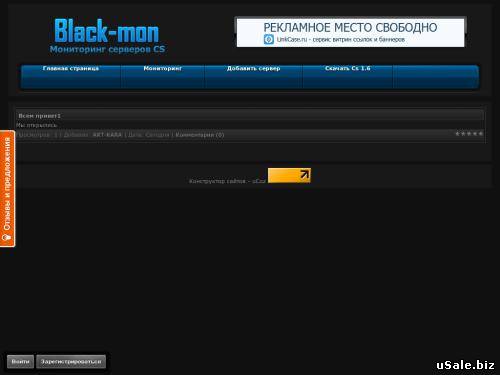This screenshot has width=500, height=375.
Task: Click the lightbulb icon on the feedback tab
Action: coord(7,237)
